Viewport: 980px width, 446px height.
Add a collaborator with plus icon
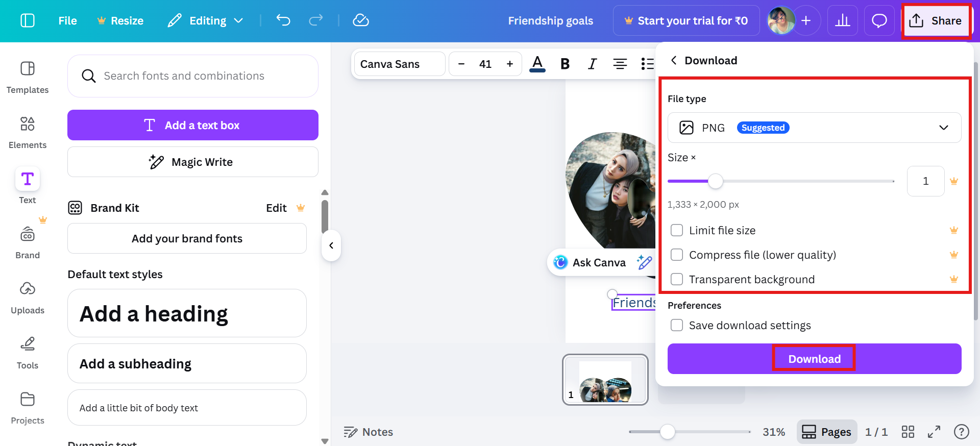pos(806,20)
